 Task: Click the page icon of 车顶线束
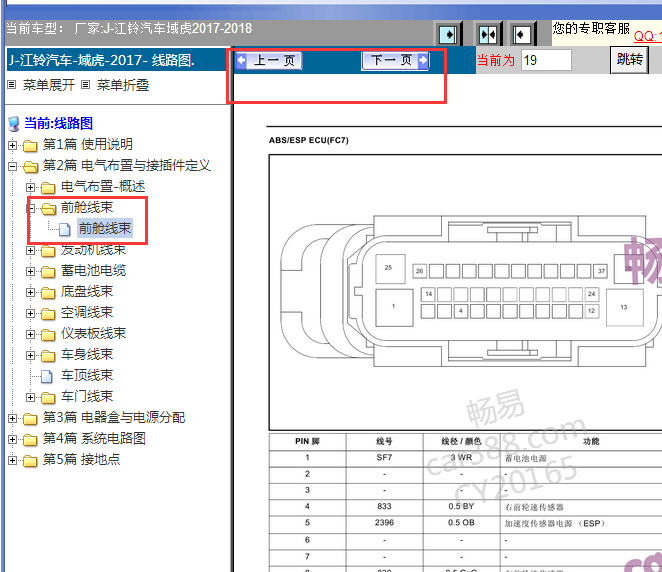(47, 376)
